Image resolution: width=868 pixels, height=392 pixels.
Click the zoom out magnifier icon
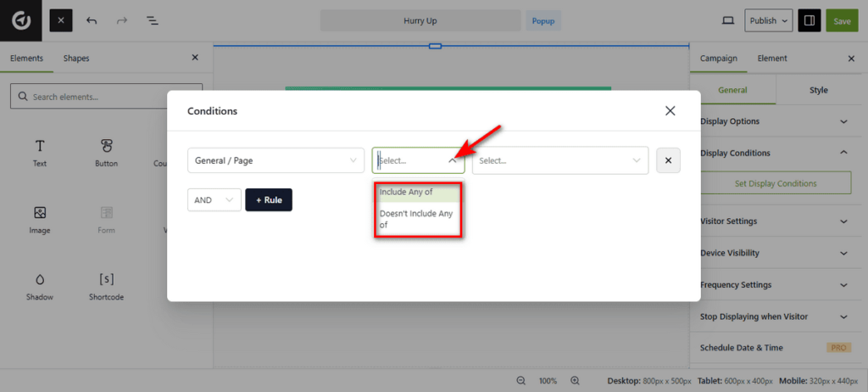[521, 381]
